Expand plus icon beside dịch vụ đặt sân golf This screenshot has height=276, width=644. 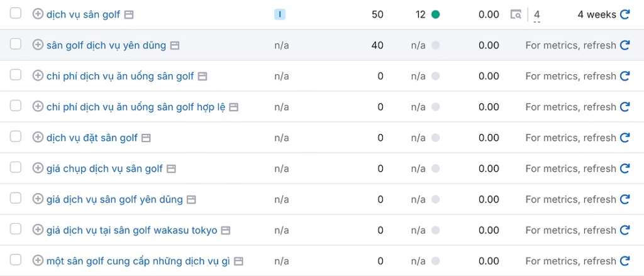click(x=38, y=138)
